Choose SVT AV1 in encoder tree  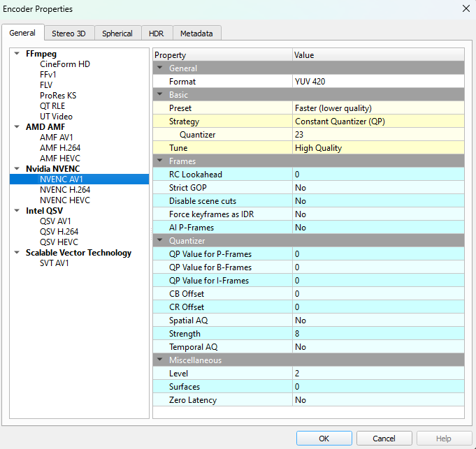click(x=54, y=263)
